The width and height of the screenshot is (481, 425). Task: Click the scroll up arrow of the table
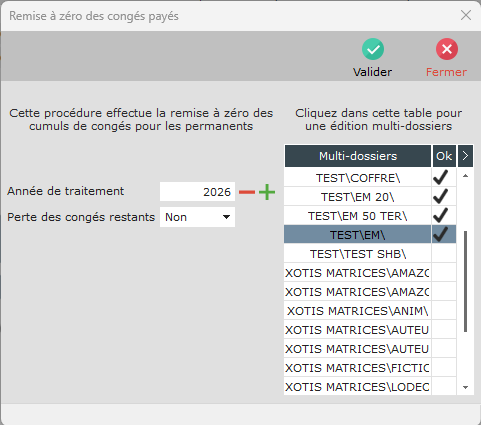[466, 176]
